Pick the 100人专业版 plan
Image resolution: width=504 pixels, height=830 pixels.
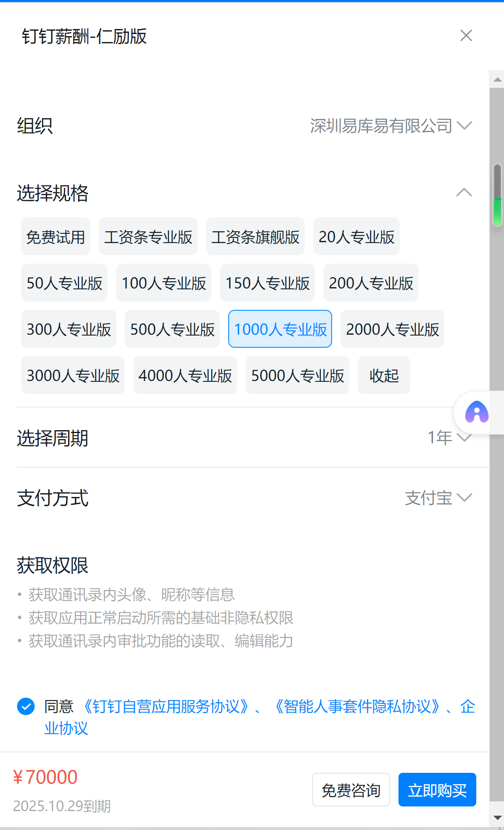pos(164,283)
